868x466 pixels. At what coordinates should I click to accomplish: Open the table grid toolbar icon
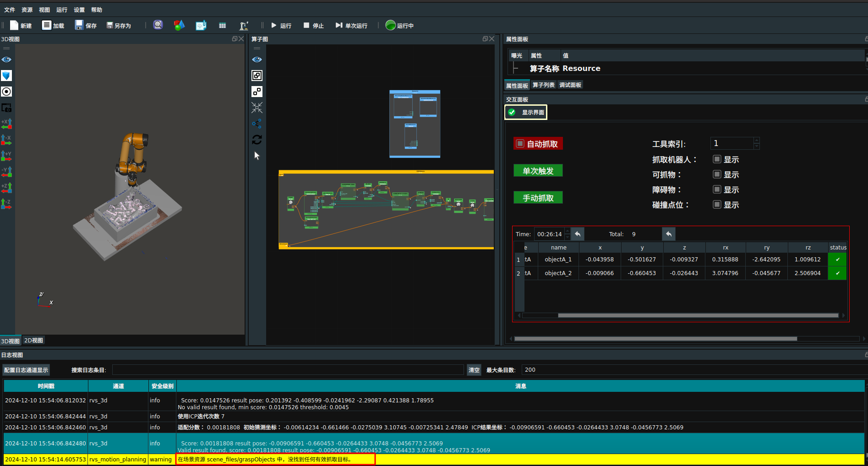[223, 26]
